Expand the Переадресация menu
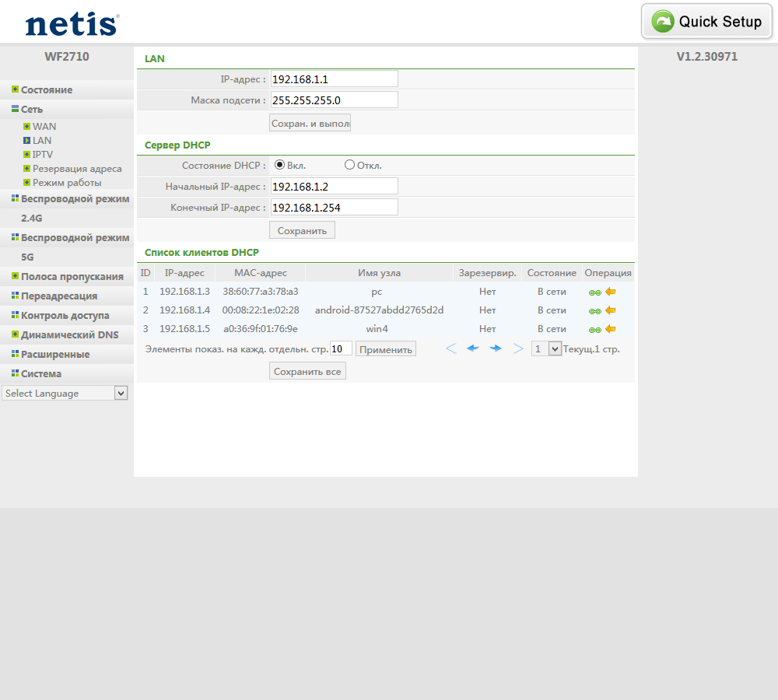Viewport: 778px width, 700px height. point(59,296)
